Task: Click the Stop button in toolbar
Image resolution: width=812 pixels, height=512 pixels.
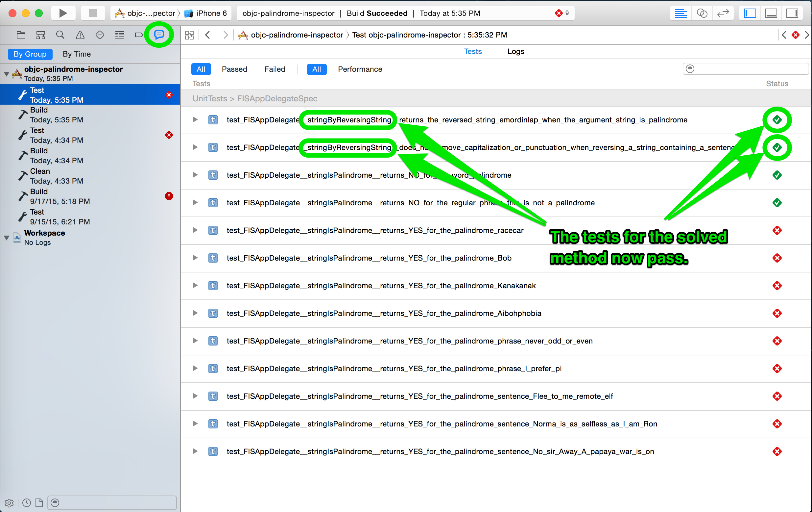Action: [92, 13]
